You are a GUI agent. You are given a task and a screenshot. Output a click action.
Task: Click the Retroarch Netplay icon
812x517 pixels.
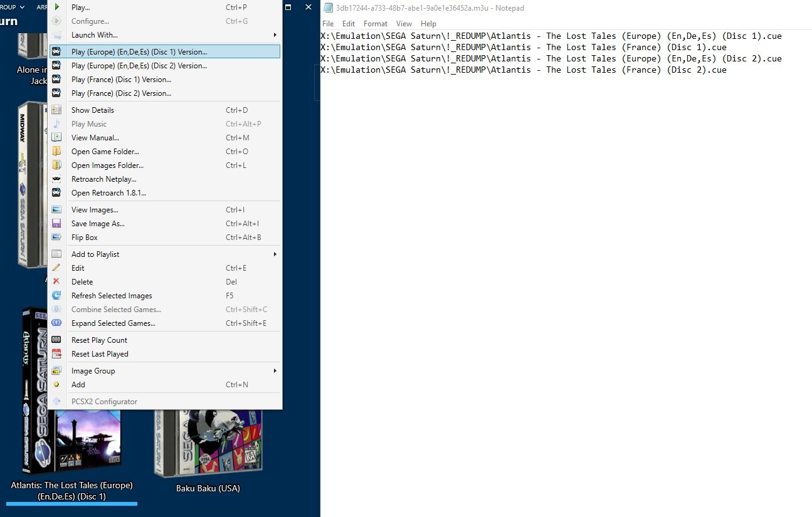click(56, 179)
